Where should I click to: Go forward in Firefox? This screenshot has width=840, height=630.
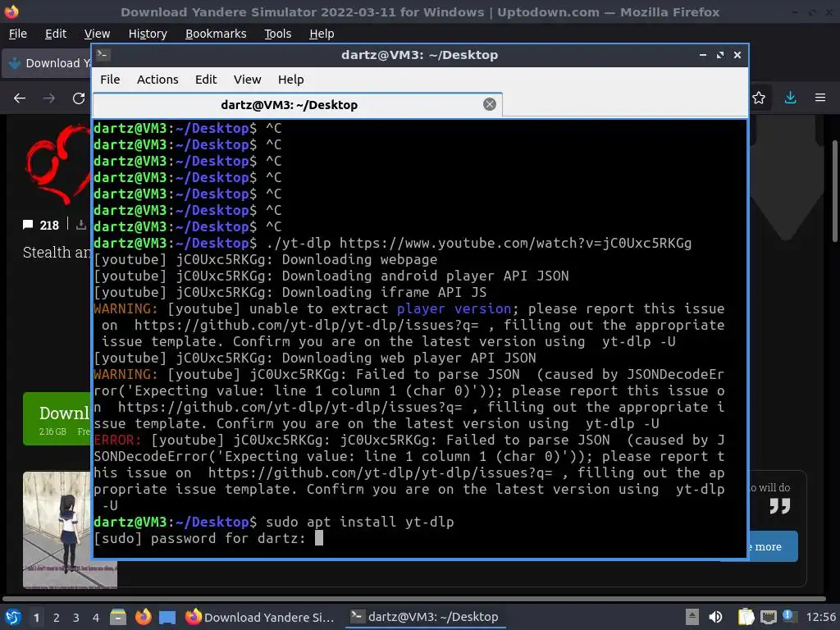coord(49,98)
